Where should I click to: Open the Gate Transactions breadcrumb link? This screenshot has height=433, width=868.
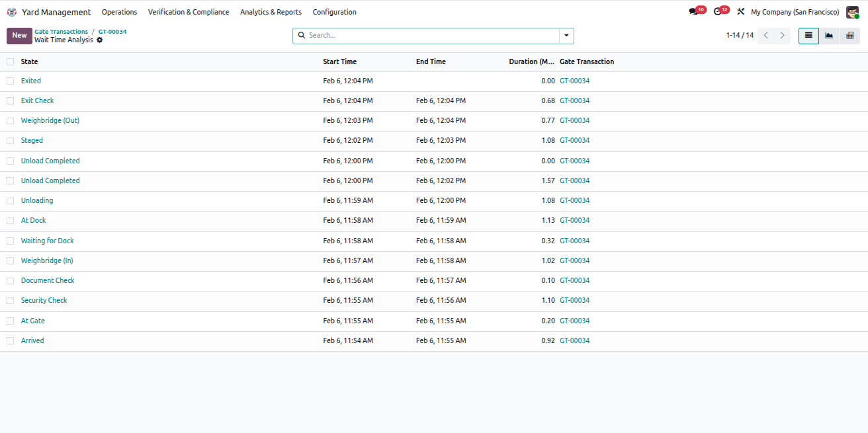pos(61,32)
